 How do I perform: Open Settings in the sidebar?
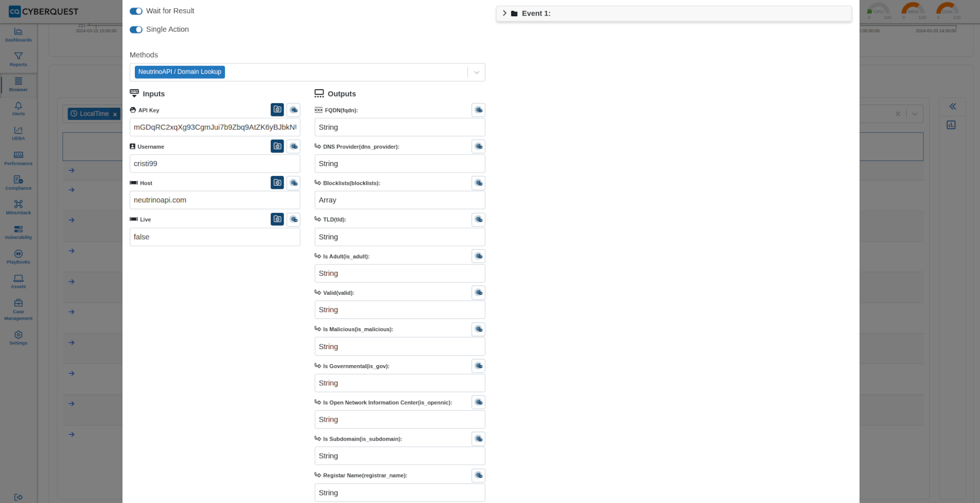click(18, 338)
